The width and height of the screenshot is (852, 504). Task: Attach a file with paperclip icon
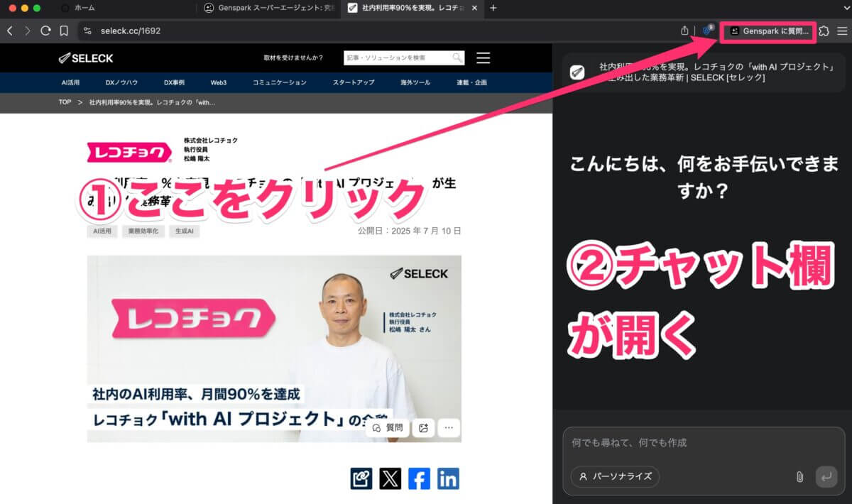point(799,476)
